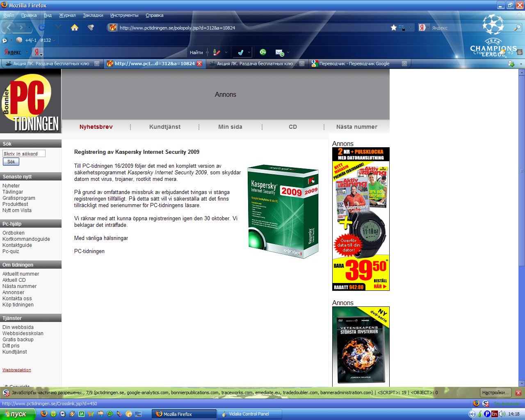Viewport: 525px width, 420px height.
Task: Expand the checkmark tool dropdown arrow
Action: point(249,52)
